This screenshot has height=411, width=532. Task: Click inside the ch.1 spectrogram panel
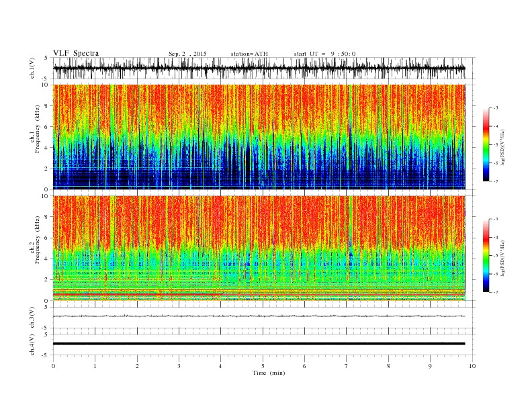pos(259,137)
